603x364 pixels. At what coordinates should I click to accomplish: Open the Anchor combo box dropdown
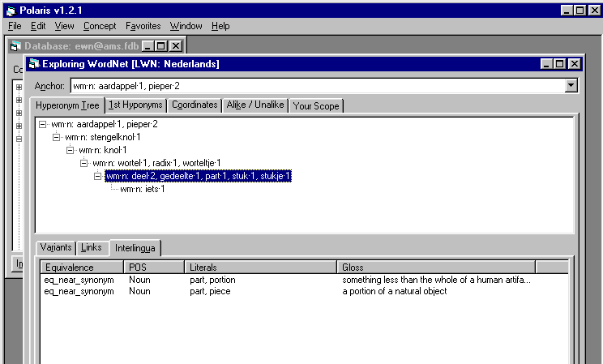coord(571,85)
